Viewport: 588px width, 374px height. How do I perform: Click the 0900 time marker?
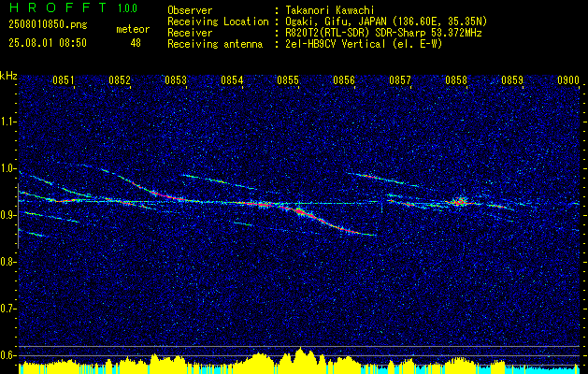tap(568, 80)
